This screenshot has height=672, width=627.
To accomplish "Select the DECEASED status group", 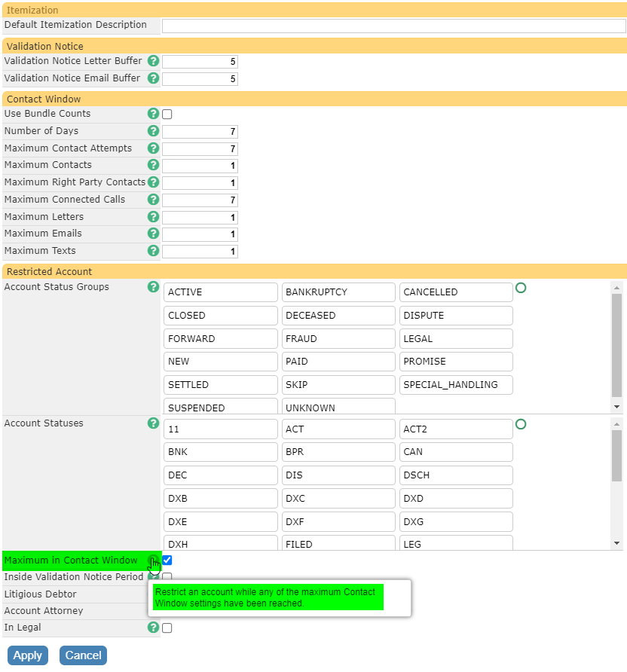I will click(x=338, y=316).
